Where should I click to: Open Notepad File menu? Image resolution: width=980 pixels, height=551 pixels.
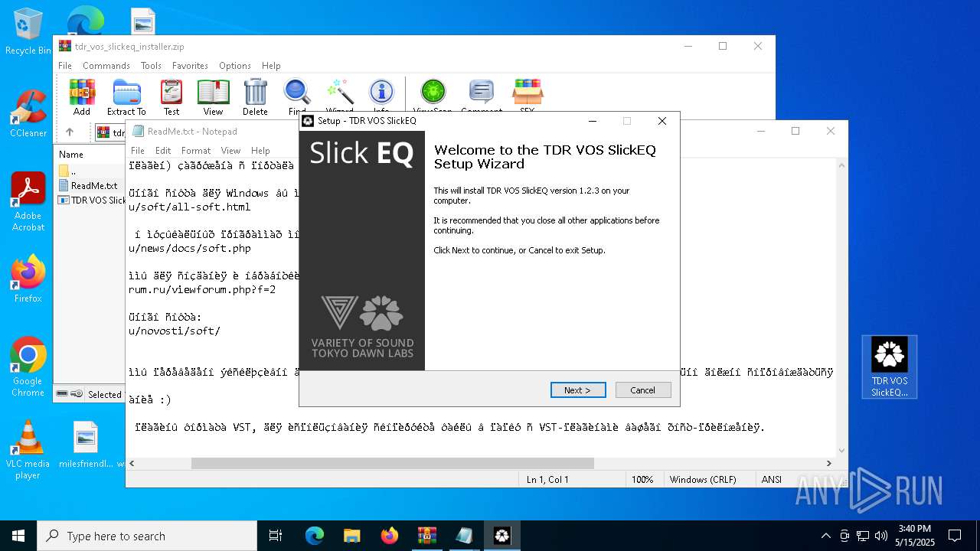pyautogui.click(x=138, y=151)
